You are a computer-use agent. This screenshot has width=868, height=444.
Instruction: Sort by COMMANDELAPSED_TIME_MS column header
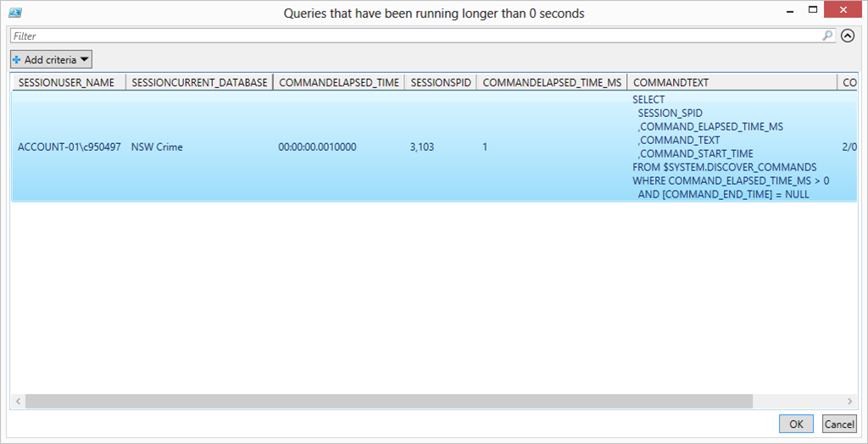(552, 82)
